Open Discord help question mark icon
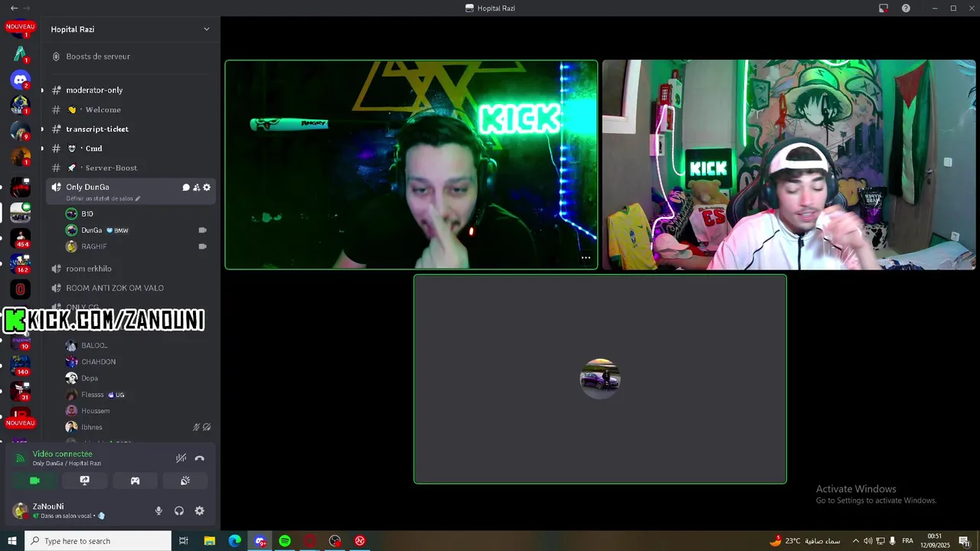The height and width of the screenshot is (551, 980). (906, 8)
